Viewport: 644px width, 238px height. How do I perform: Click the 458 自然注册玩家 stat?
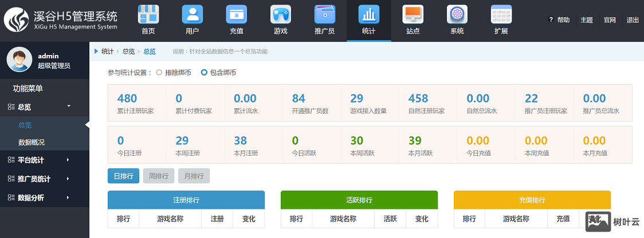[x=429, y=103]
